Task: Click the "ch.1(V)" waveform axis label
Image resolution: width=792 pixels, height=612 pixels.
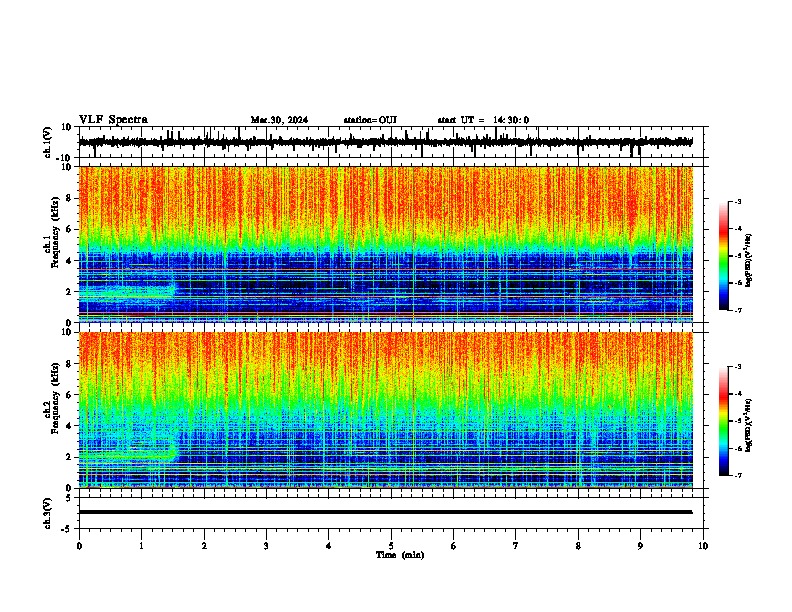Action: (x=48, y=142)
